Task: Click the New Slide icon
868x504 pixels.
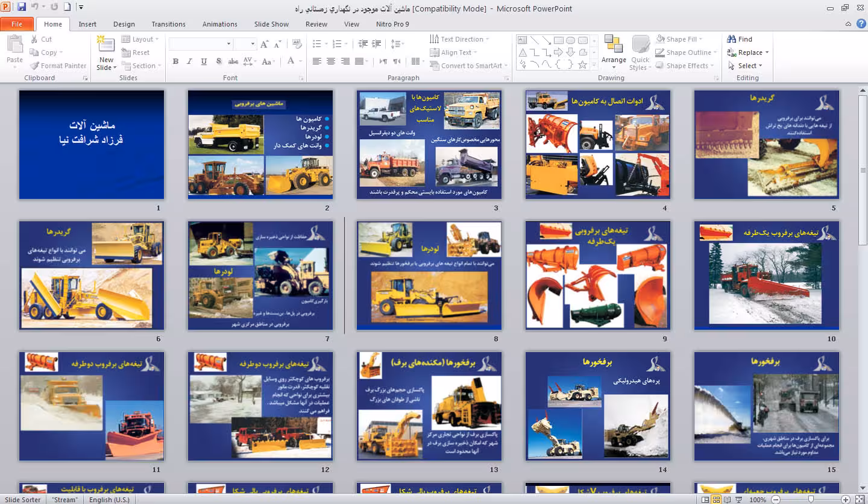Action: point(106,44)
